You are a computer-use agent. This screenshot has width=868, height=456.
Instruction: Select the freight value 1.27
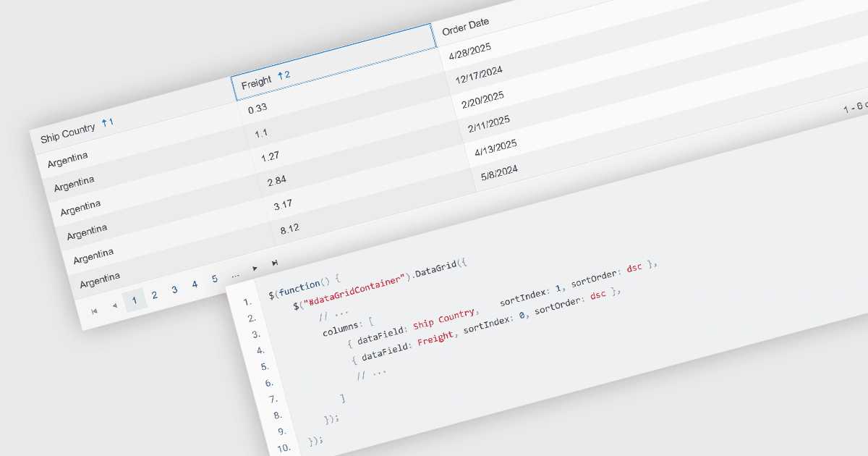[270, 157]
